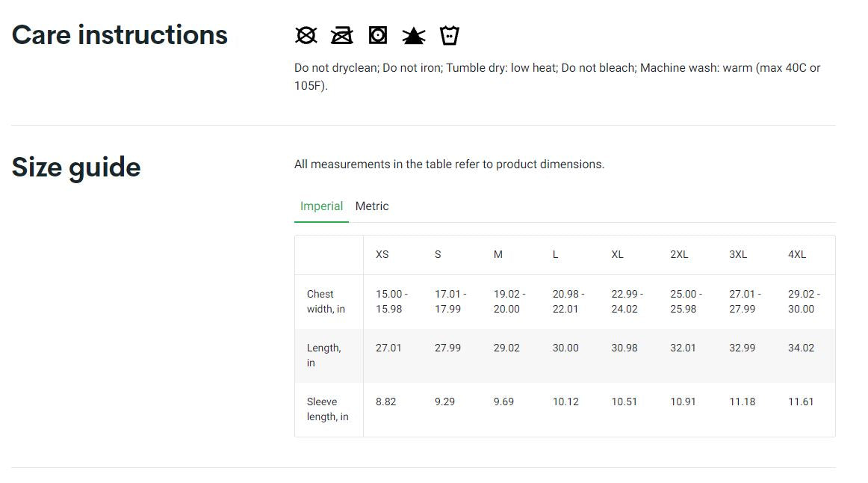Click the Size guide heading

(x=76, y=167)
